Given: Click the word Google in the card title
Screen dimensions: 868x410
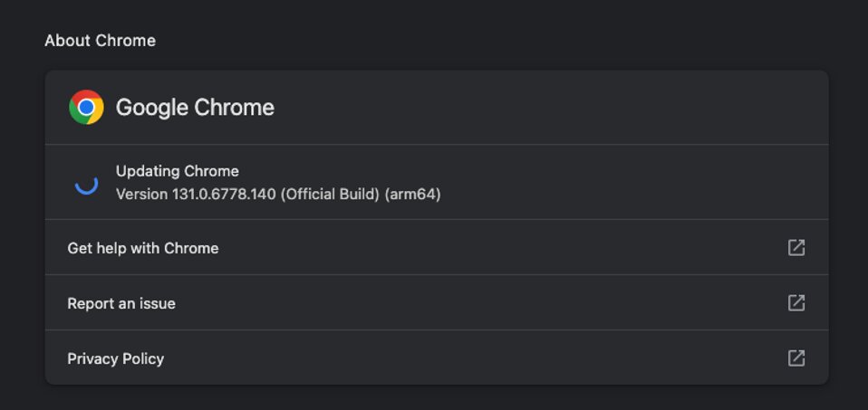Looking at the screenshot, I should (x=152, y=108).
